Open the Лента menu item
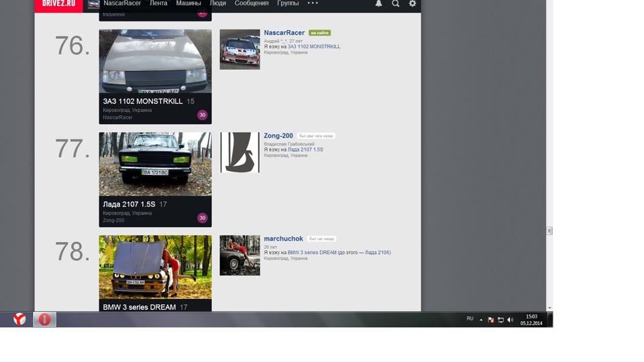Image resolution: width=644 pixels, height=362 pixels. pos(158,3)
